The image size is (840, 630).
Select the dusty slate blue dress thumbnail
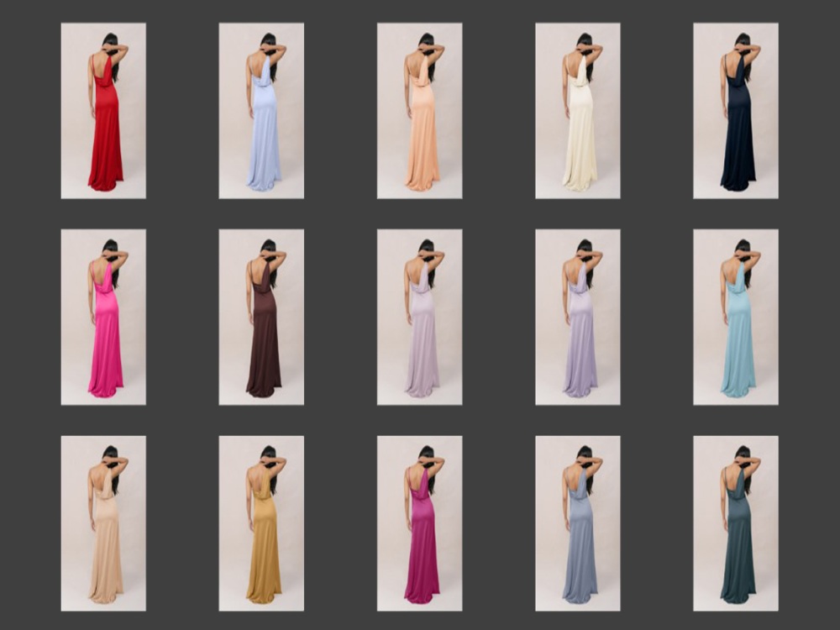[578, 523]
